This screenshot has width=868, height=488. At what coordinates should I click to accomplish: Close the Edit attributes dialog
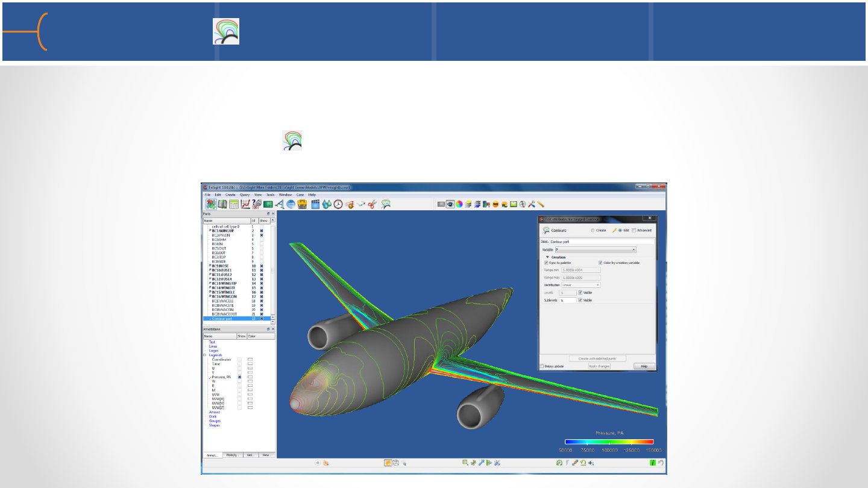pyautogui.click(x=649, y=219)
